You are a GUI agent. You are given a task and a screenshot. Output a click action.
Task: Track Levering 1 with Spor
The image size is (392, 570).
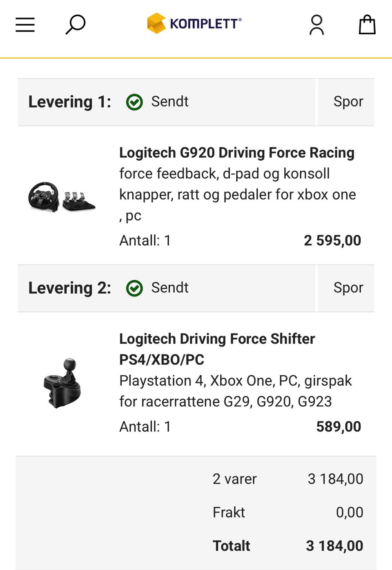(x=348, y=102)
